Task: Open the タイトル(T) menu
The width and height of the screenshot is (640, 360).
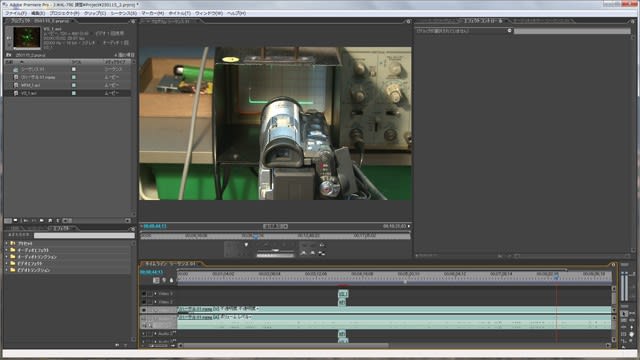Action: (179, 13)
